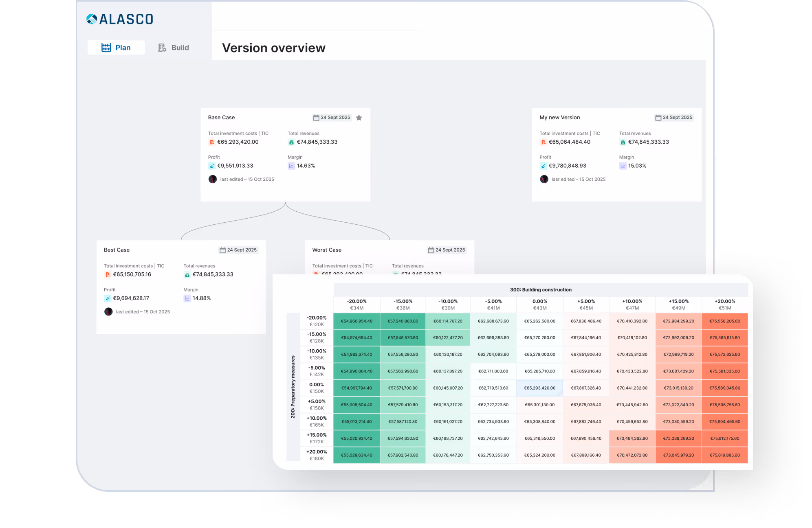This screenshot has width=812, height=528.
Task: Click the Base Case editor avatar
Action: click(x=213, y=179)
